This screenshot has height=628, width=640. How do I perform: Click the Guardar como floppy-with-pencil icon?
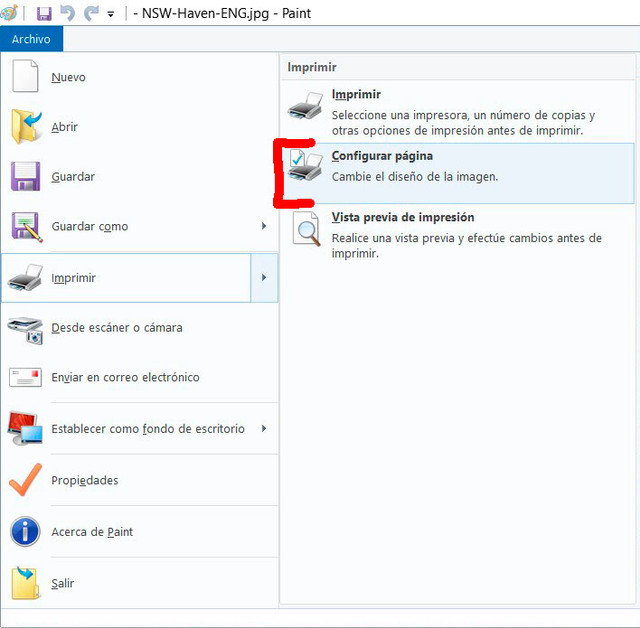tap(27, 227)
